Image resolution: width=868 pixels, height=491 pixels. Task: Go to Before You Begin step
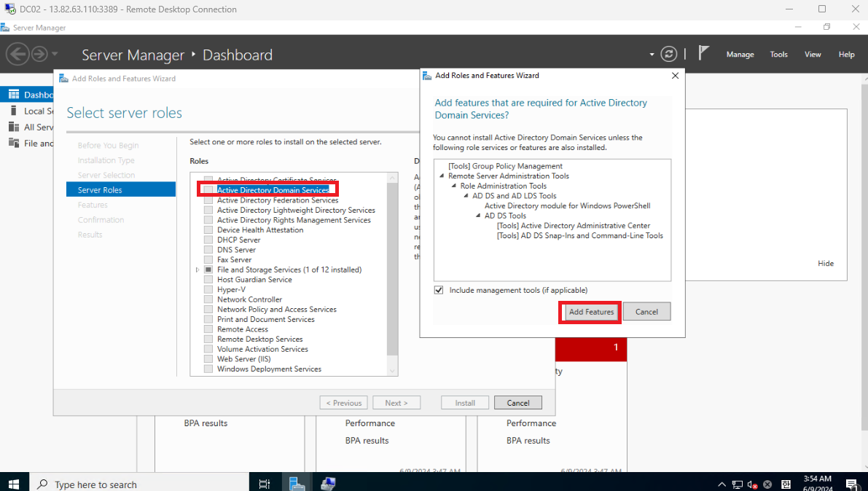coord(108,145)
